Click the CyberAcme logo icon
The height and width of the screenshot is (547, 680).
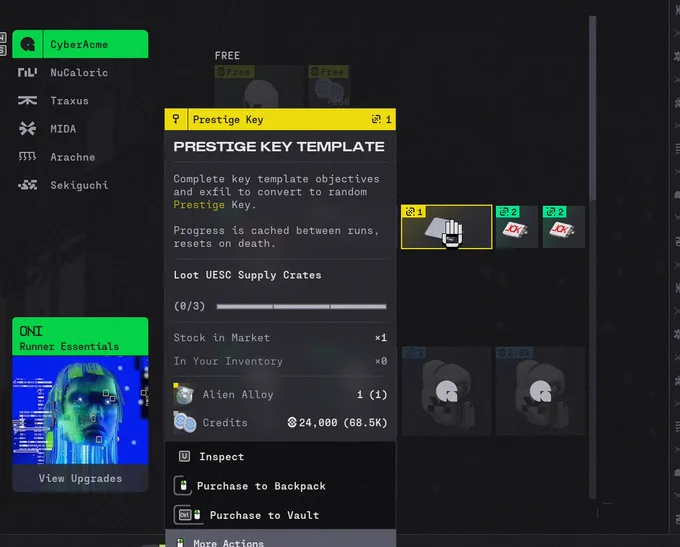28,44
